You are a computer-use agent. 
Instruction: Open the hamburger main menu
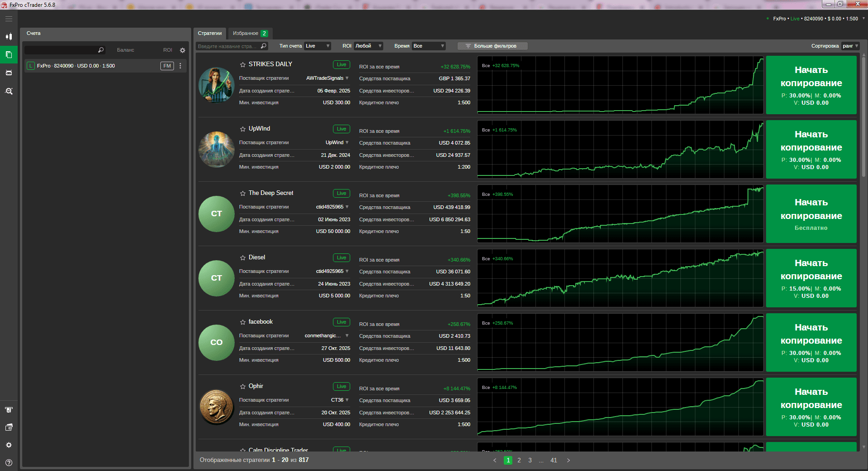pyautogui.click(x=9, y=19)
